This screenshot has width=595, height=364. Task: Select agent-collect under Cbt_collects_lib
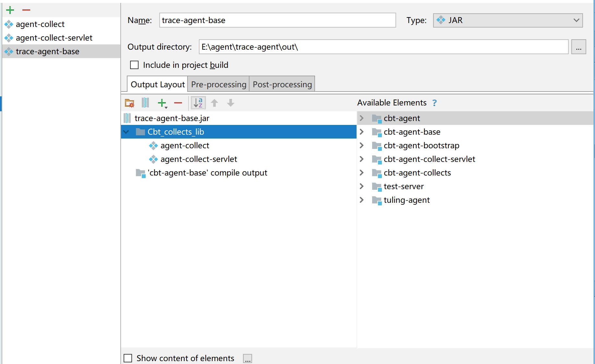pos(185,145)
